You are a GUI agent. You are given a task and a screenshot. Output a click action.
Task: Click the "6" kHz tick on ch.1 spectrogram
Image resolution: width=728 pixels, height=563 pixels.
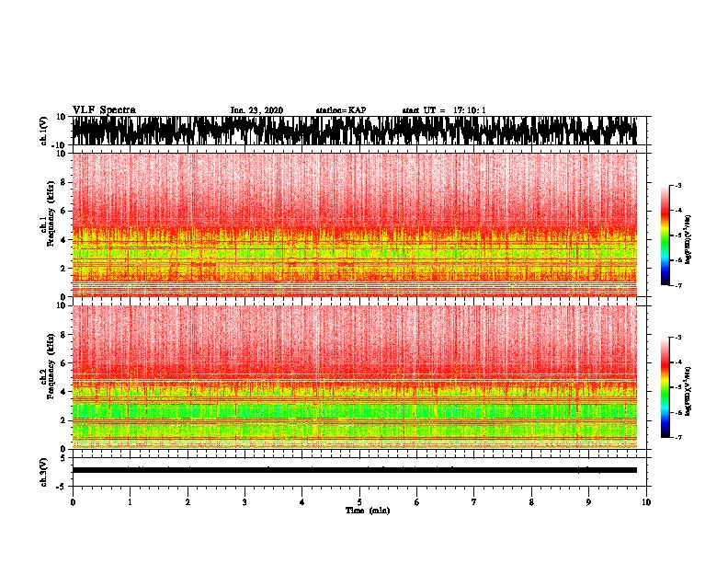[x=64, y=211]
